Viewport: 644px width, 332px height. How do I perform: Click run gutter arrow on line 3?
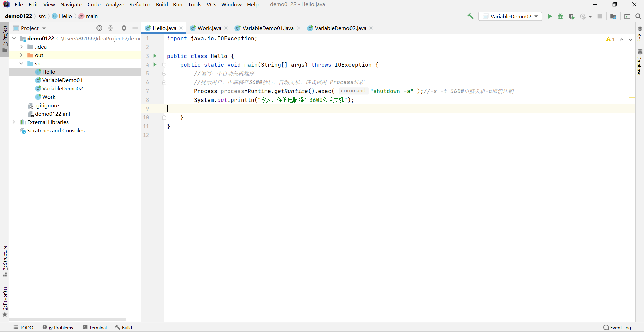[x=155, y=56]
